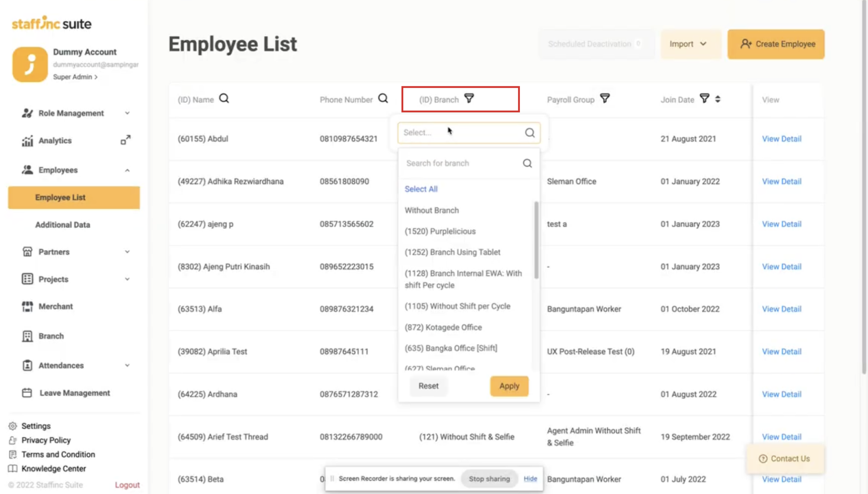This screenshot has width=868, height=494.
Task: Go to Leave Management in the sidebar
Action: 75,393
